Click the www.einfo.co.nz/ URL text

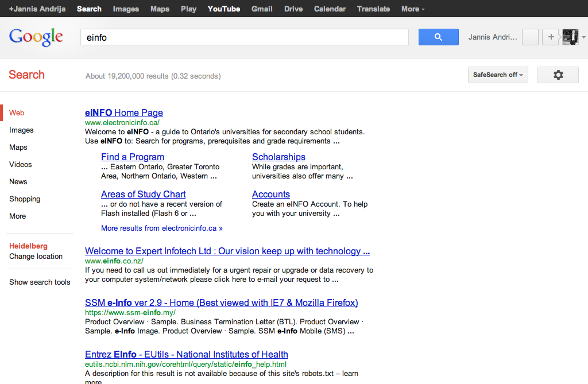tap(114, 261)
